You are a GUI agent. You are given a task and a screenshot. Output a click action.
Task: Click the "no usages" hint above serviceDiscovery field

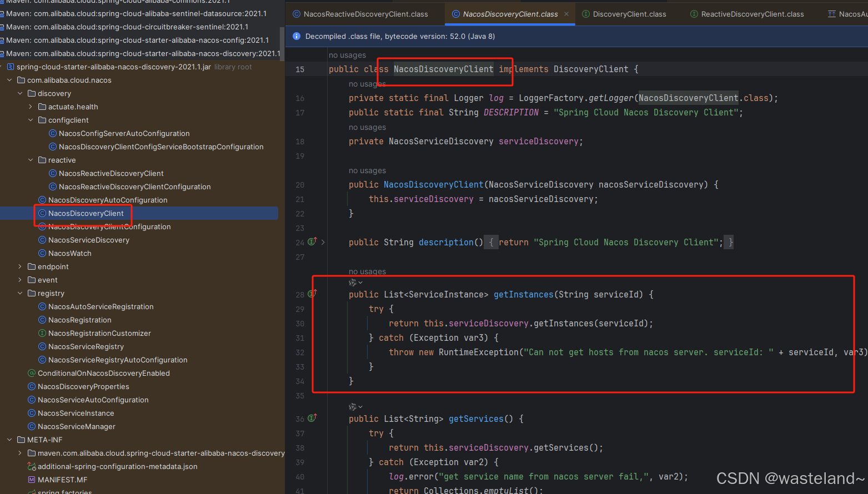click(x=367, y=127)
